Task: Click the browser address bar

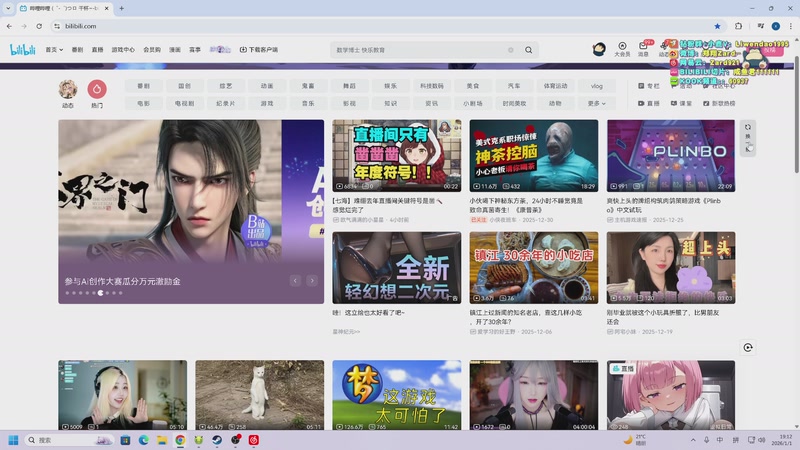Action: [x=383, y=26]
